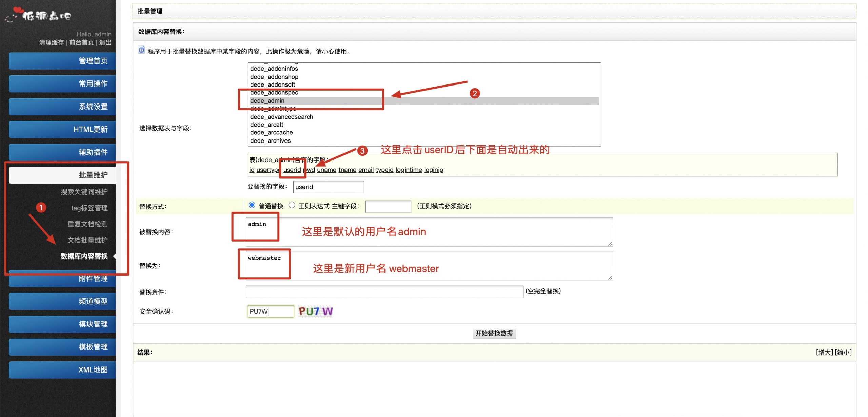Click the id field link
This screenshot has height=417, width=868.
pos(252,170)
